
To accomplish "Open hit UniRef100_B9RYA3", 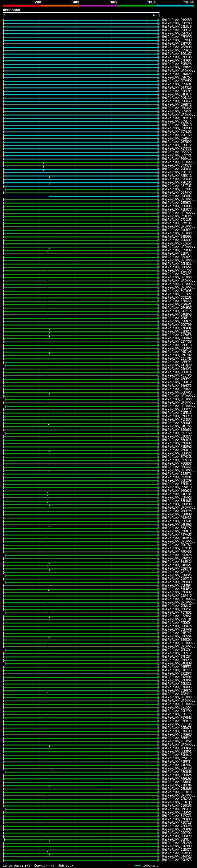I will [x=177, y=23].
